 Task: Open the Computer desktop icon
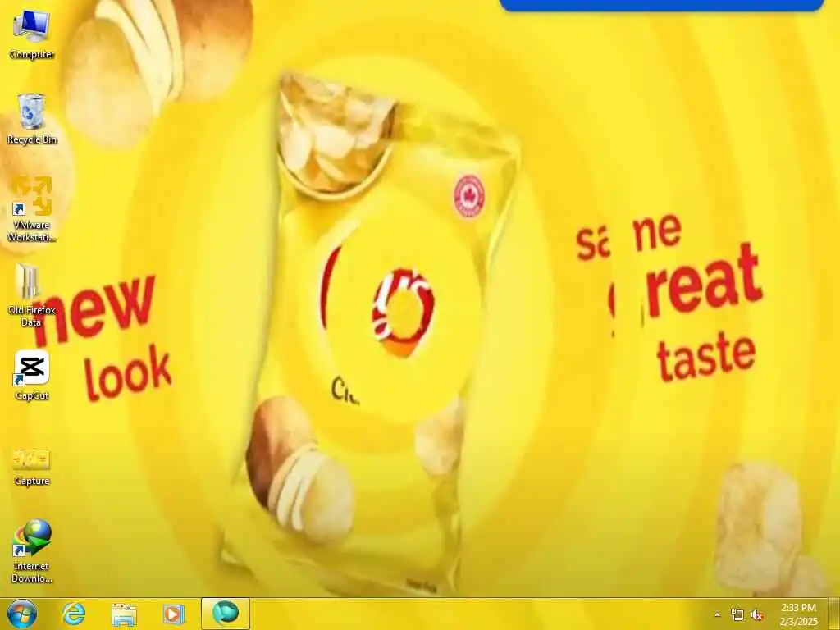[32, 34]
